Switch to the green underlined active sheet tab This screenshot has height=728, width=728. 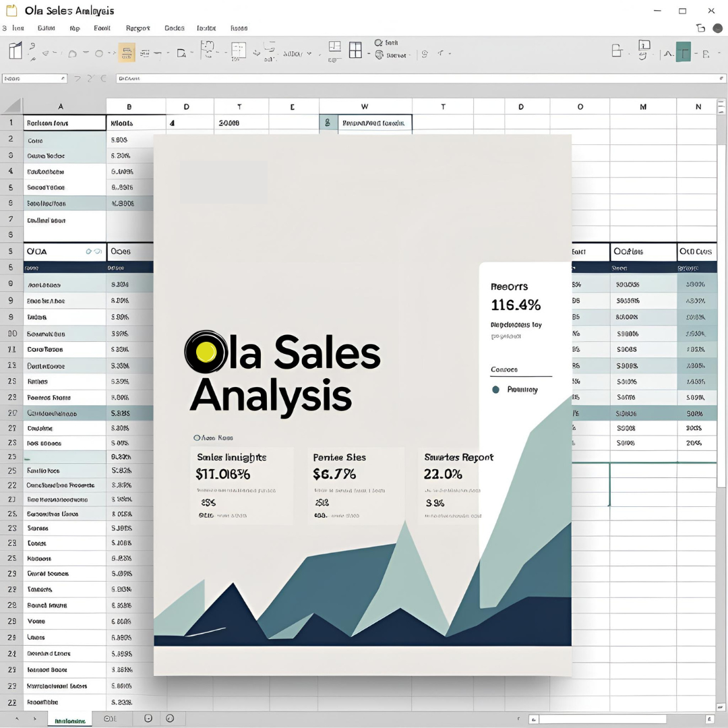(x=70, y=720)
